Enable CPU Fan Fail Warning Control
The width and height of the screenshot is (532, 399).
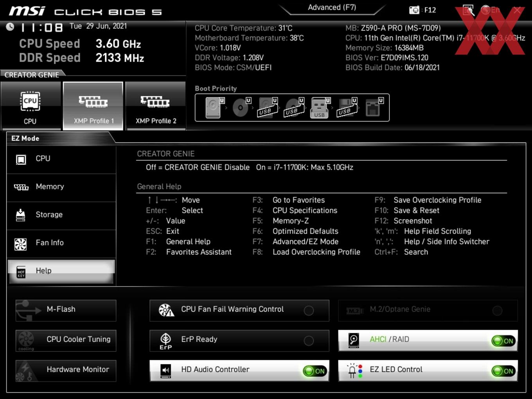(309, 311)
